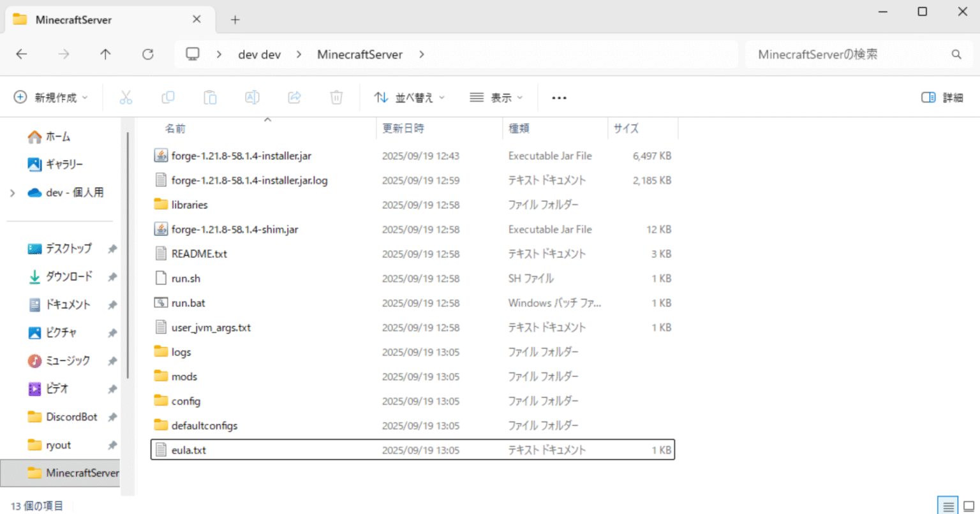Refresh the current folder view
The image size is (980, 514).
148,55
